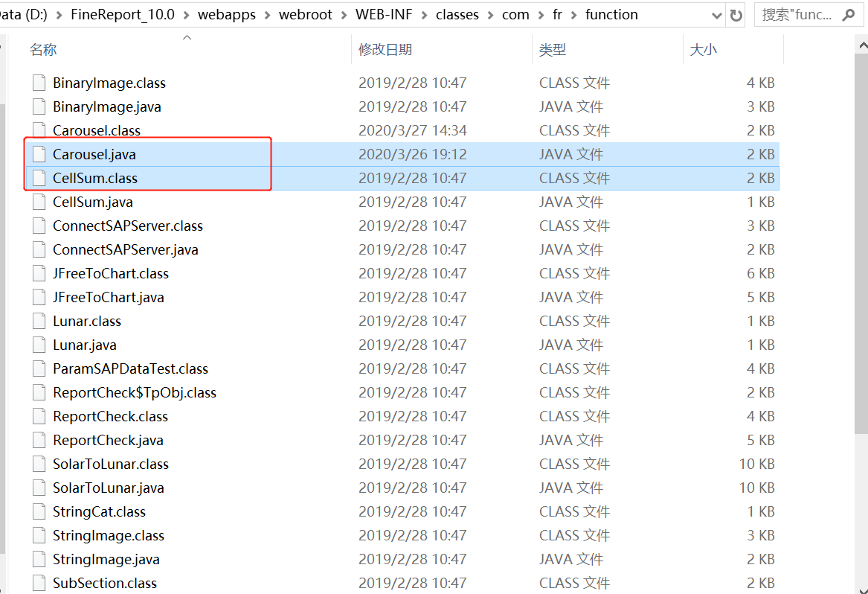Select the JFreeToChart.class file name

(x=111, y=273)
